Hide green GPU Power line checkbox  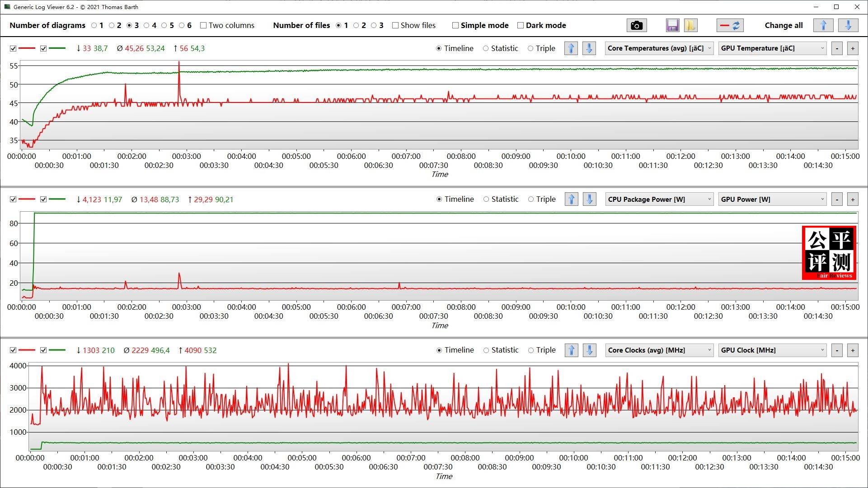click(x=43, y=199)
